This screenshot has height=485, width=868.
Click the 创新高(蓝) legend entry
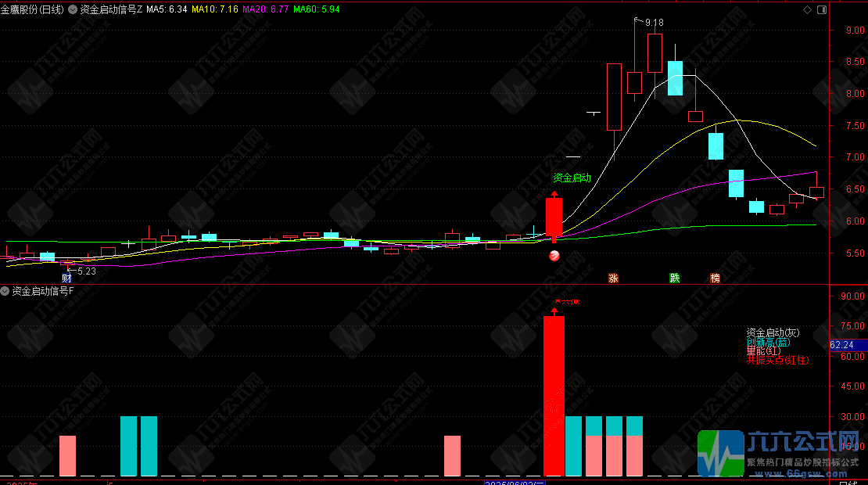[769, 342]
